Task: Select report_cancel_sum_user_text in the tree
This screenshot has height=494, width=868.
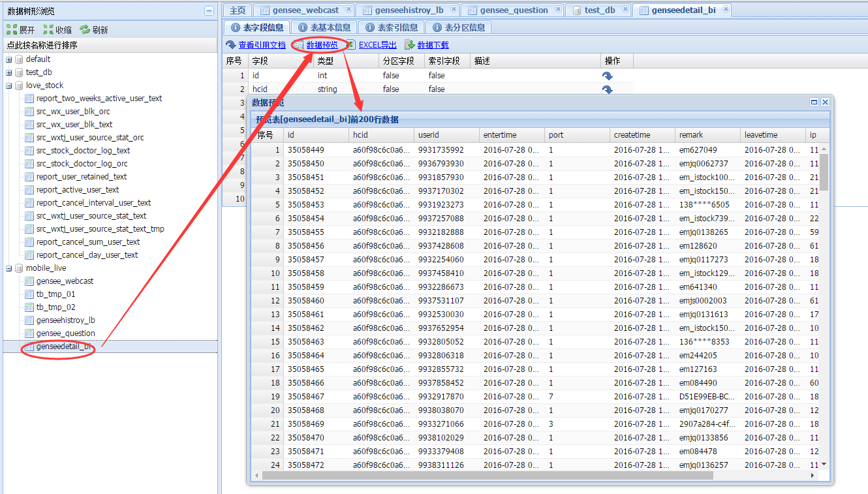Action: (x=88, y=242)
